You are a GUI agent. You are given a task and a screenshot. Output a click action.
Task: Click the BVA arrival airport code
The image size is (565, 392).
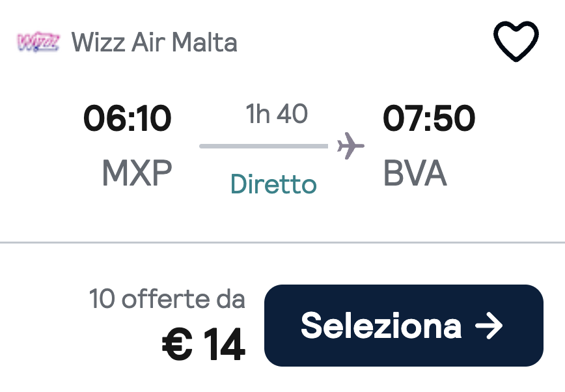click(415, 173)
